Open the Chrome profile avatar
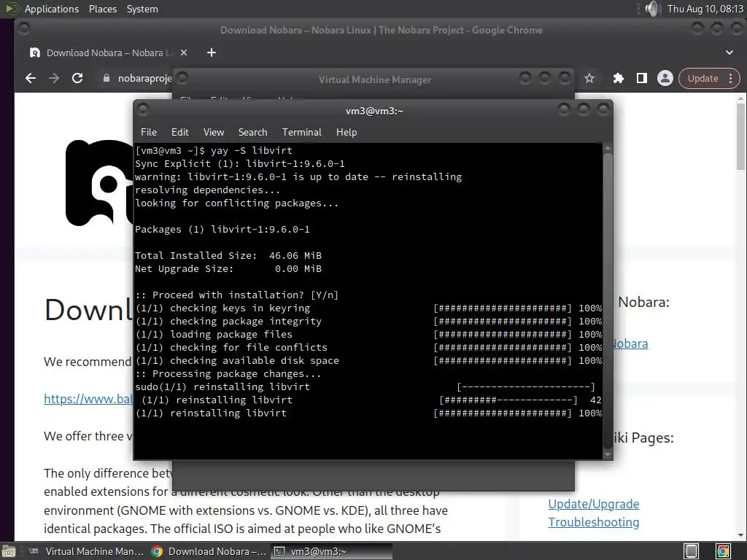Viewport: 747px width, 560px height. pos(665,78)
